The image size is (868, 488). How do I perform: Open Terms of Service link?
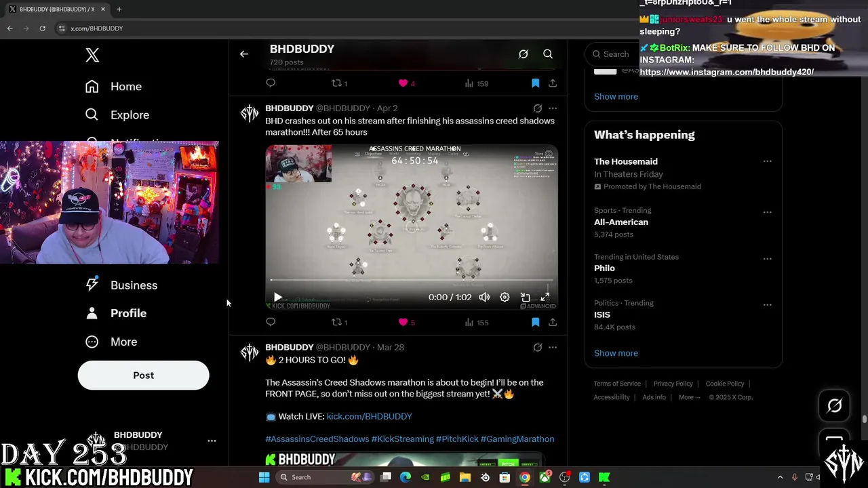pyautogui.click(x=617, y=384)
